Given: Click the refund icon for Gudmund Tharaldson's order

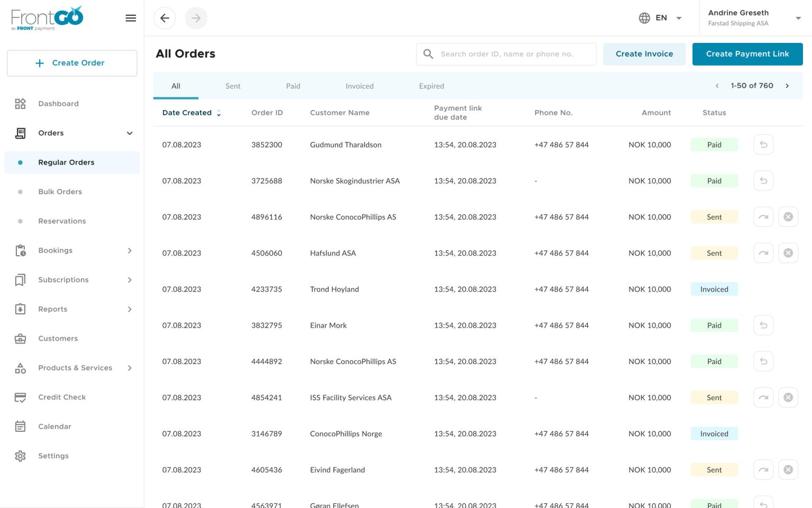Looking at the screenshot, I should [x=763, y=144].
